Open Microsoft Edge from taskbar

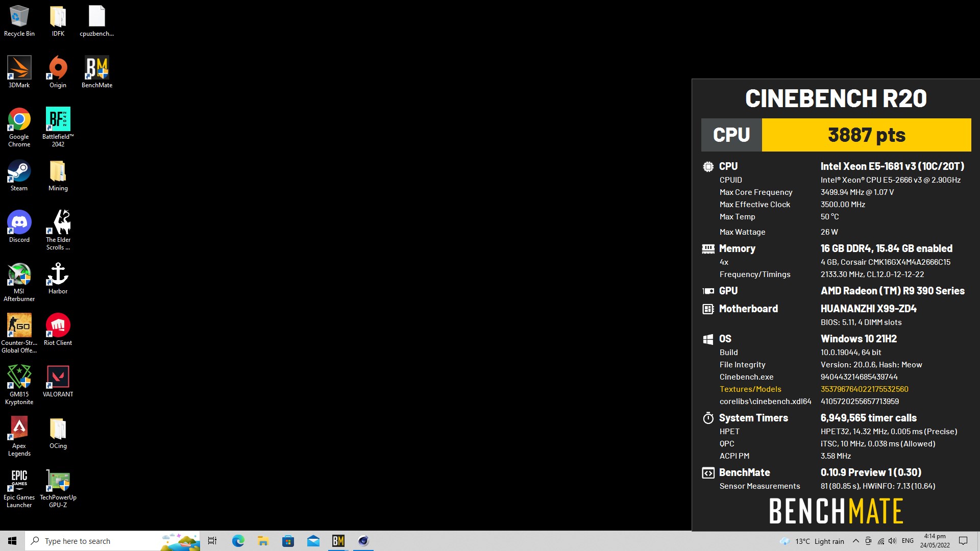(238, 541)
